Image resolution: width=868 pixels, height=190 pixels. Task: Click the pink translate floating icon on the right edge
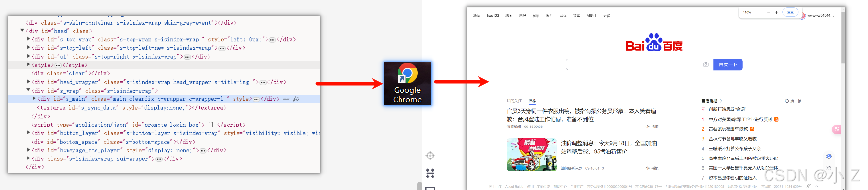point(836,129)
